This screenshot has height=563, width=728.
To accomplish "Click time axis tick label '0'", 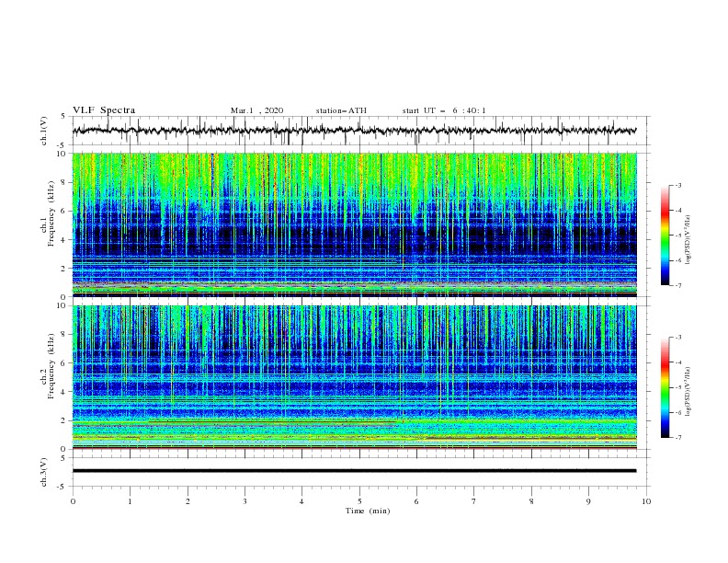I will tap(73, 501).
